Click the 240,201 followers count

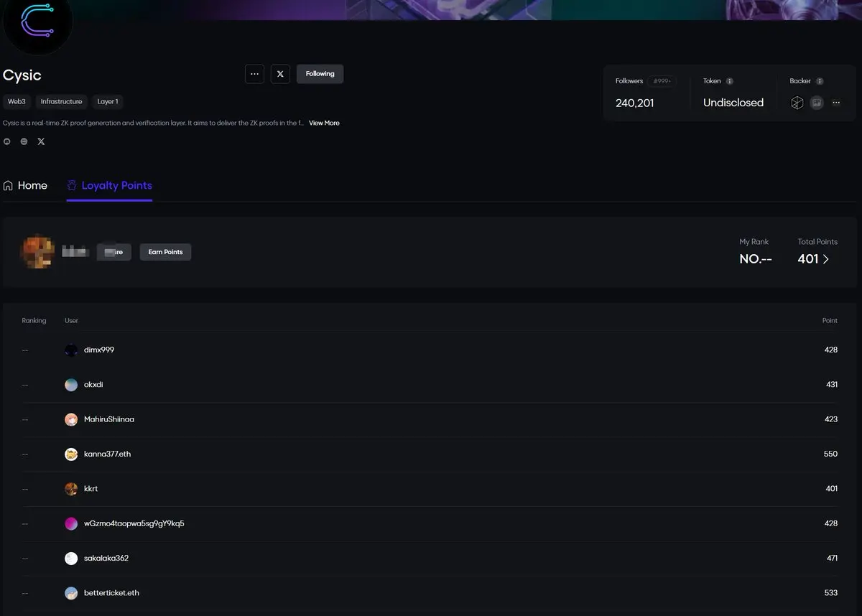click(x=635, y=103)
